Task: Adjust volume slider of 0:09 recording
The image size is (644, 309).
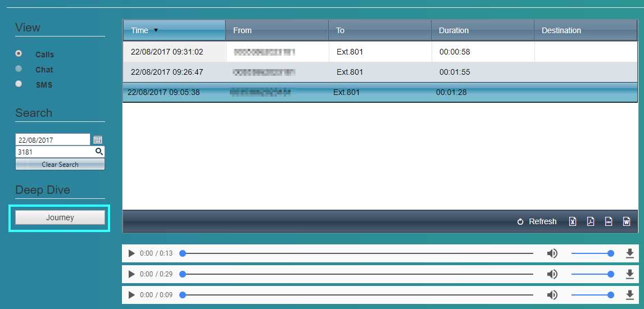Action: (591, 295)
